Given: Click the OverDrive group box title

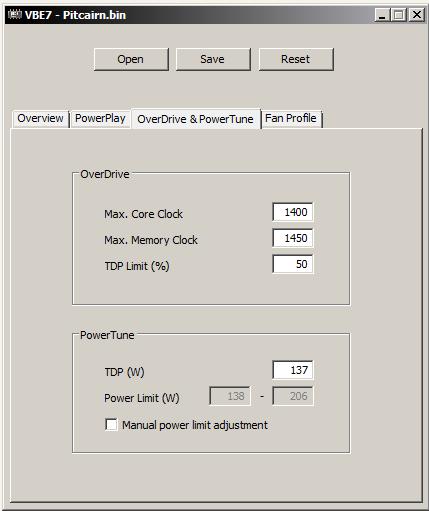Looking at the screenshot, I should [105, 174].
